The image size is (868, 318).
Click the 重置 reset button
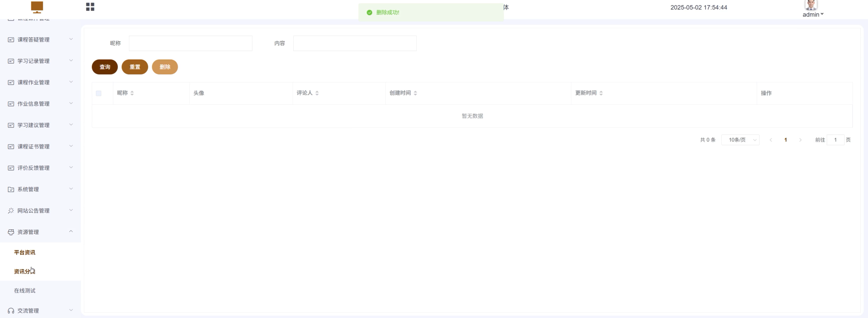click(135, 67)
